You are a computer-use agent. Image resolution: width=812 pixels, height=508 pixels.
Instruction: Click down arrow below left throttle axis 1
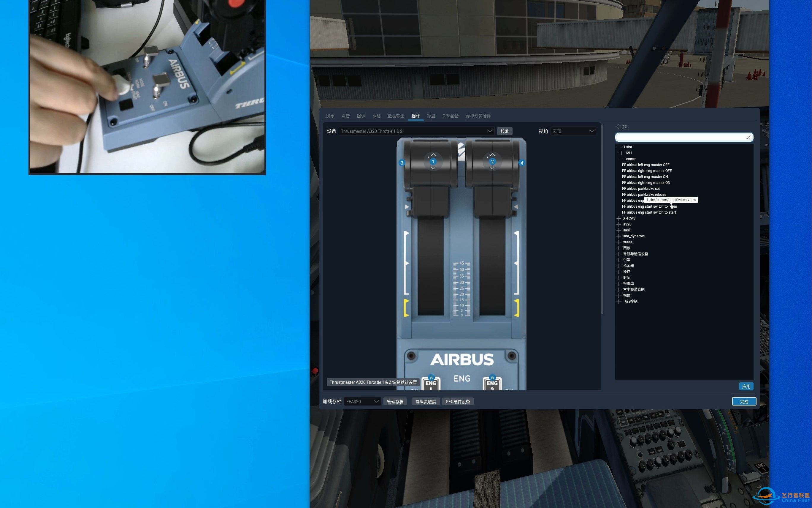433,168
